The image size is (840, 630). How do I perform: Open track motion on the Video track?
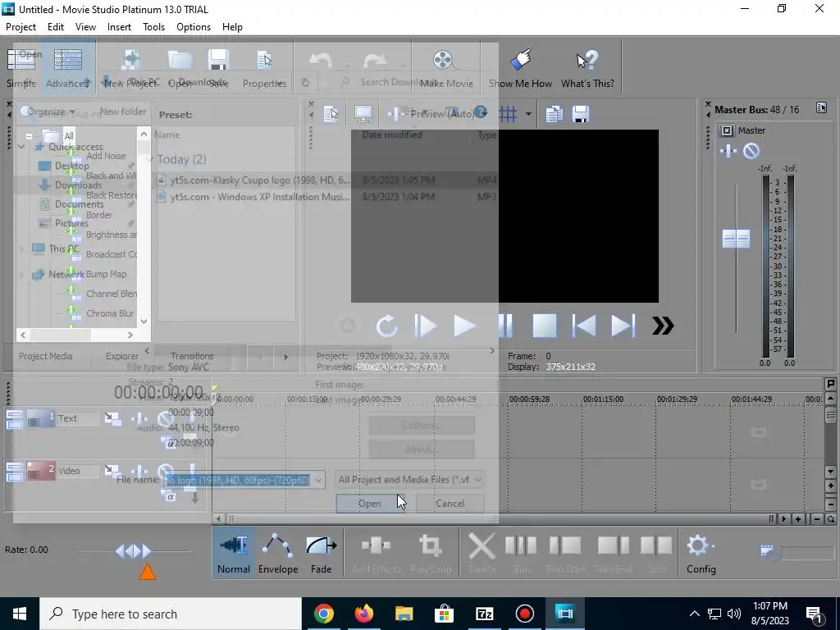click(x=112, y=471)
